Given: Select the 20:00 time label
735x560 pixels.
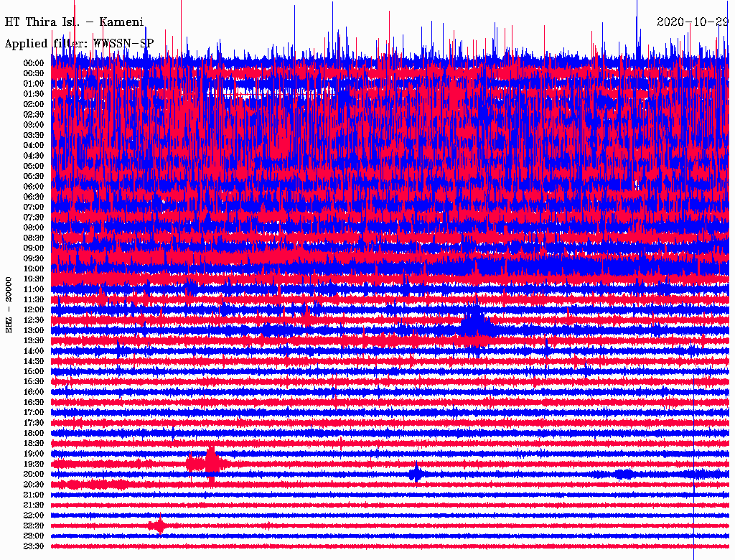Looking at the screenshot, I should 34,474.
